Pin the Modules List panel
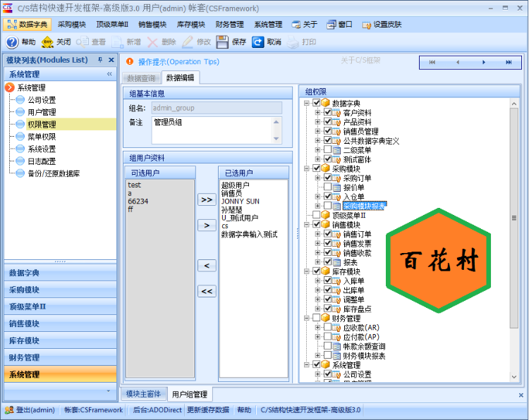The height and width of the screenshot is (420, 529). [x=100, y=60]
